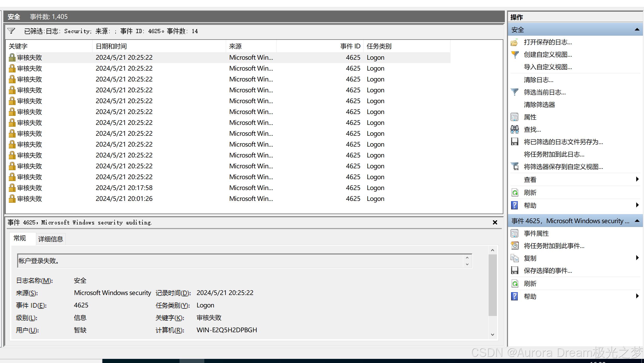Select the 常规 tab

(20, 238)
